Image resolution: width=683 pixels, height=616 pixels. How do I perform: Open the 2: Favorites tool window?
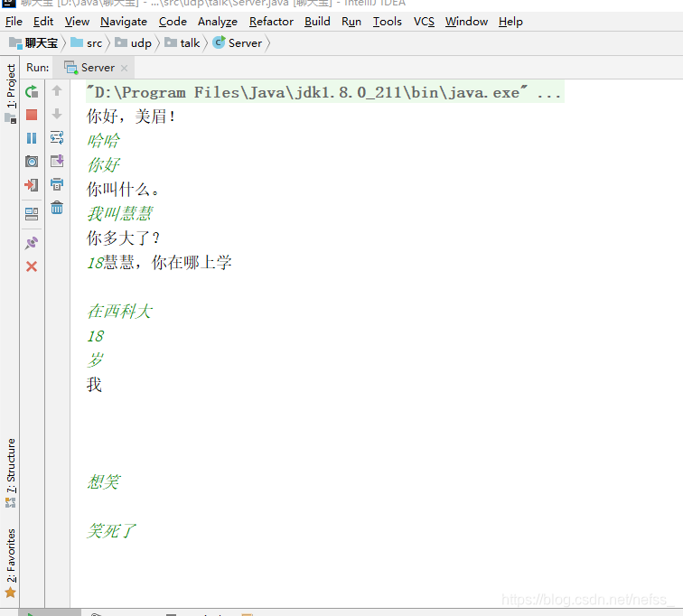[11, 563]
